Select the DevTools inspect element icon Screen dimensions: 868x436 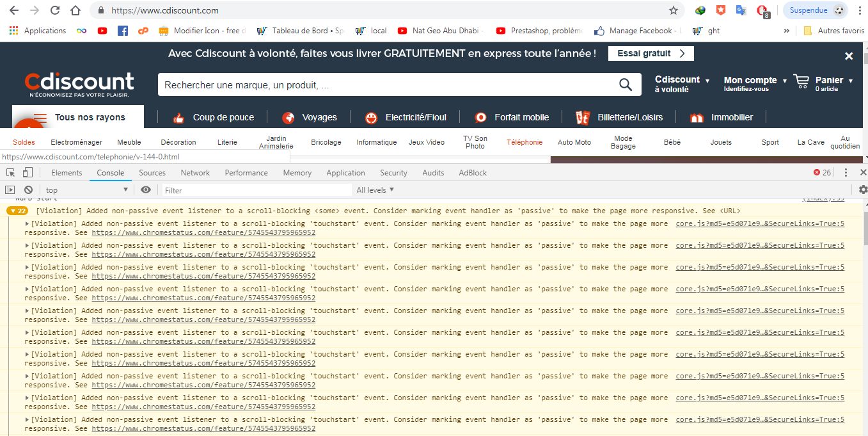click(11, 173)
